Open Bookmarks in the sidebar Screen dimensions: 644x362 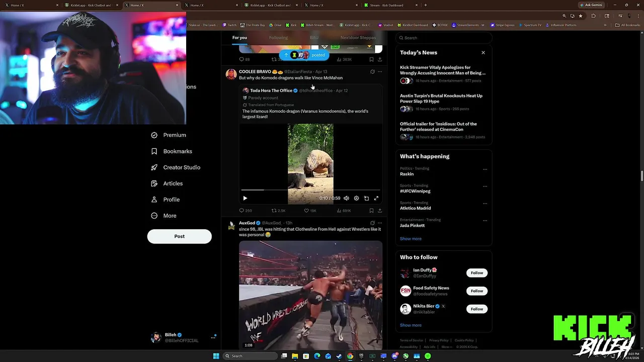click(172, 151)
